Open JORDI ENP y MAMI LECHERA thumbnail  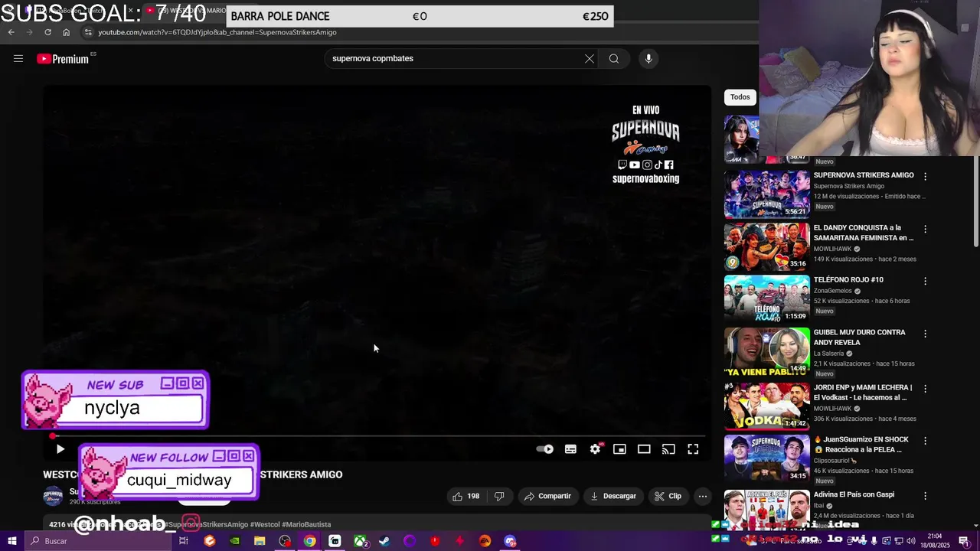coord(766,406)
